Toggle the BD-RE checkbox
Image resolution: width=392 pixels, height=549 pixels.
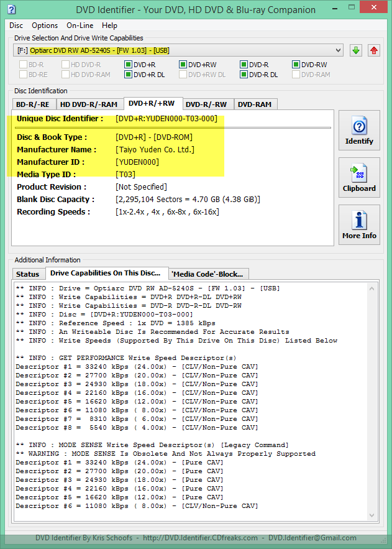click(24, 74)
